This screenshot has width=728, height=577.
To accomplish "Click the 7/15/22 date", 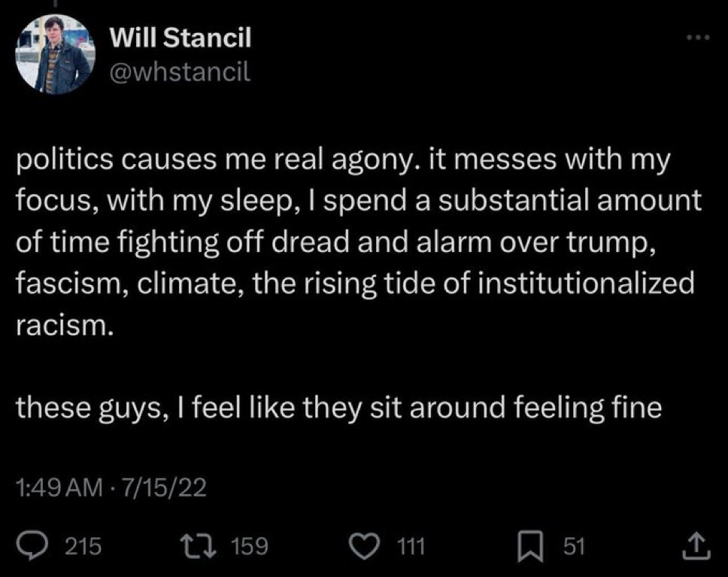I will pyautogui.click(x=163, y=487).
